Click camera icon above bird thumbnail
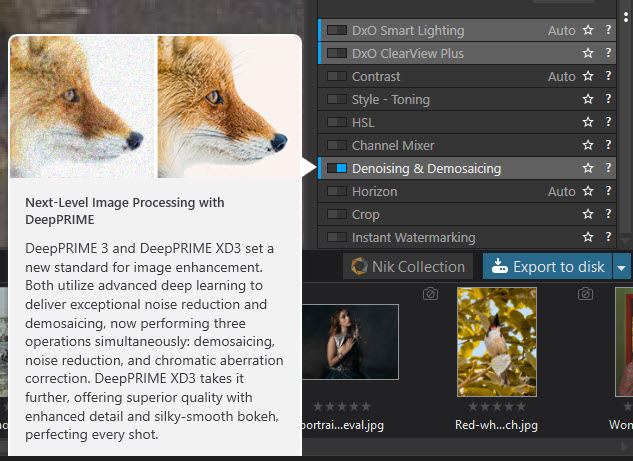 tap(585, 294)
